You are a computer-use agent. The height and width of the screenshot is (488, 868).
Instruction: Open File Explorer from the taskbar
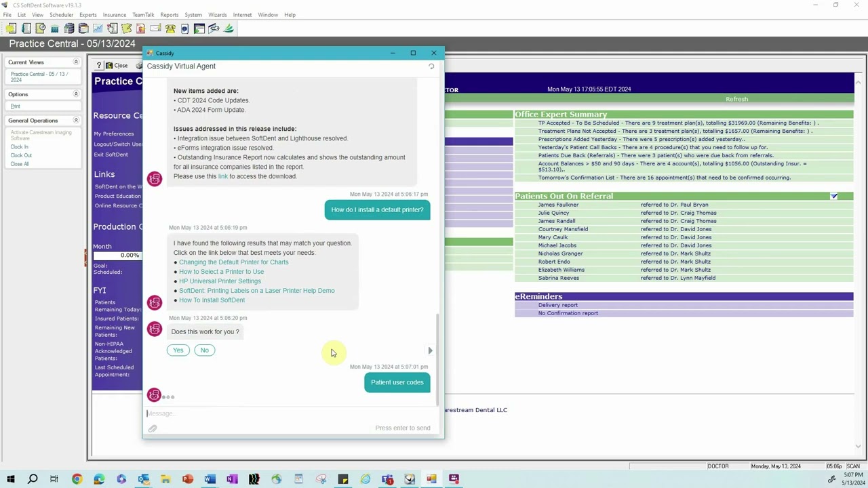coord(165,479)
